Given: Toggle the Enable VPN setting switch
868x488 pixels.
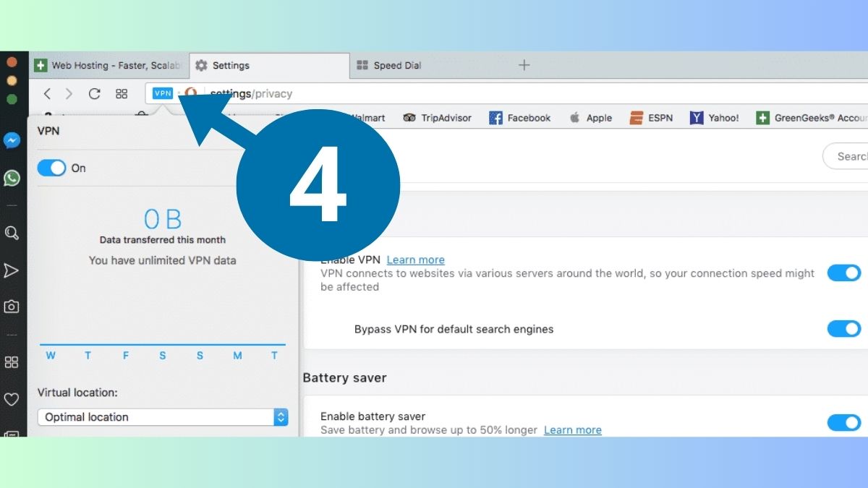Looking at the screenshot, I should pos(844,273).
